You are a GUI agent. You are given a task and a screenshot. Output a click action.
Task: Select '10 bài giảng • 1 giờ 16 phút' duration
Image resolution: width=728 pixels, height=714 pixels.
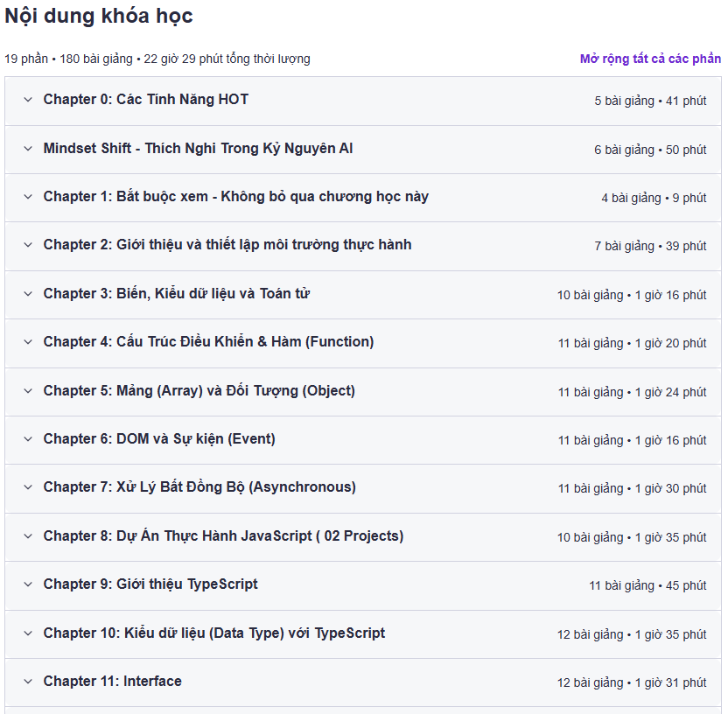[x=632, y=295]
